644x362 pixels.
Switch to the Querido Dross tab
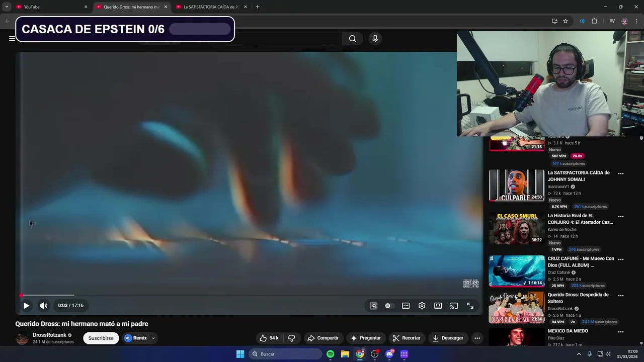pyautogui.click(x=132, y=7)
